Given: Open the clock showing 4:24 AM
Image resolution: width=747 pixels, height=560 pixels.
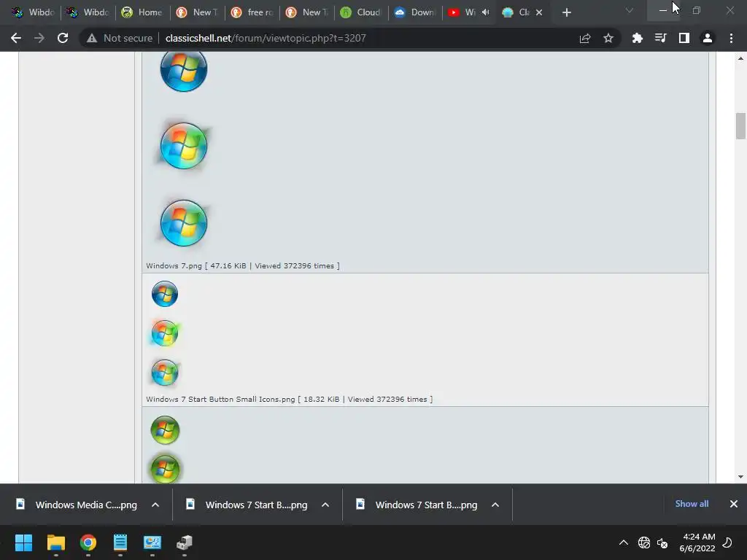Looking at the screenshot, I should pyautogui.click(x=697, y=542).
